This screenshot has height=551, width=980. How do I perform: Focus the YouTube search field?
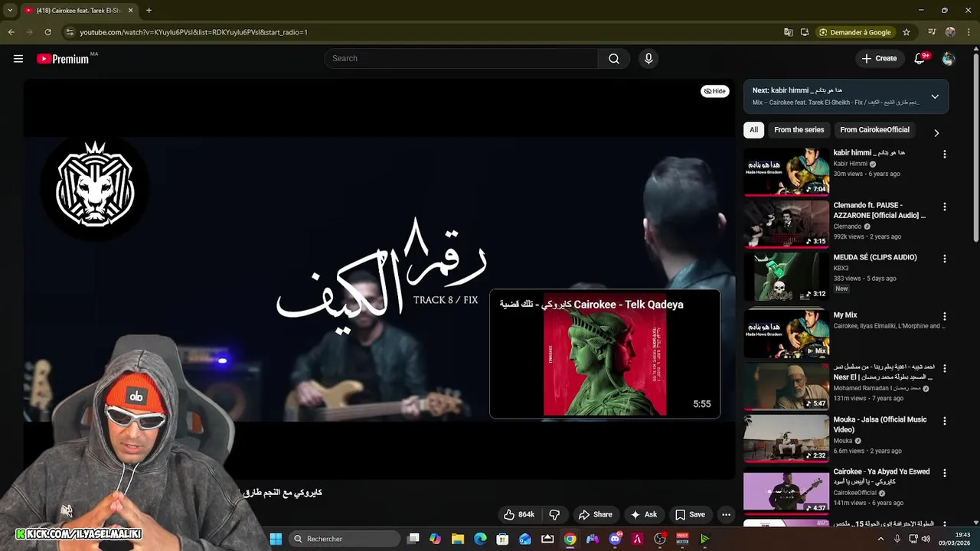point(461,59)
